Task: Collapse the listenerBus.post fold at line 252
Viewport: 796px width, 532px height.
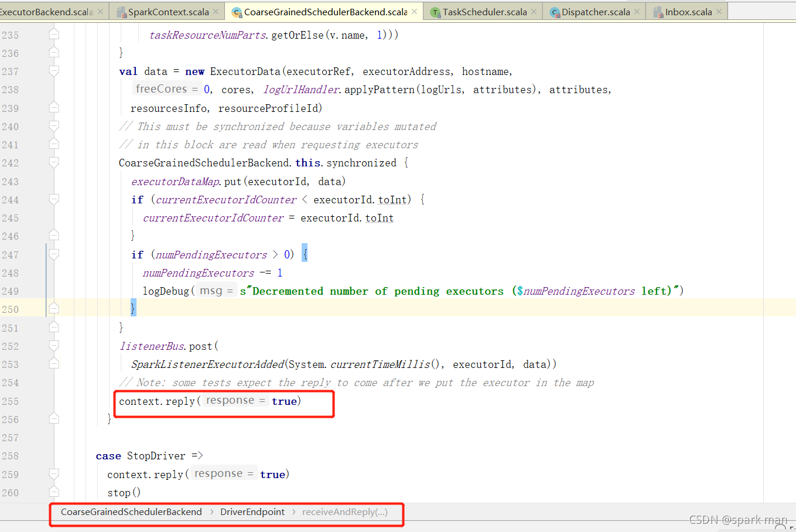Action: [x=54, y=346]
